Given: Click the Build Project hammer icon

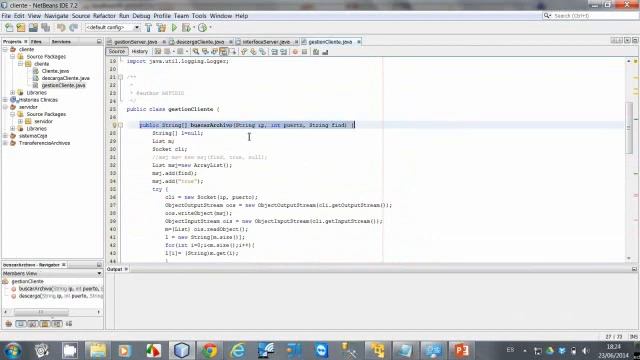Looking at the screenshot, I should pos(149,28).
